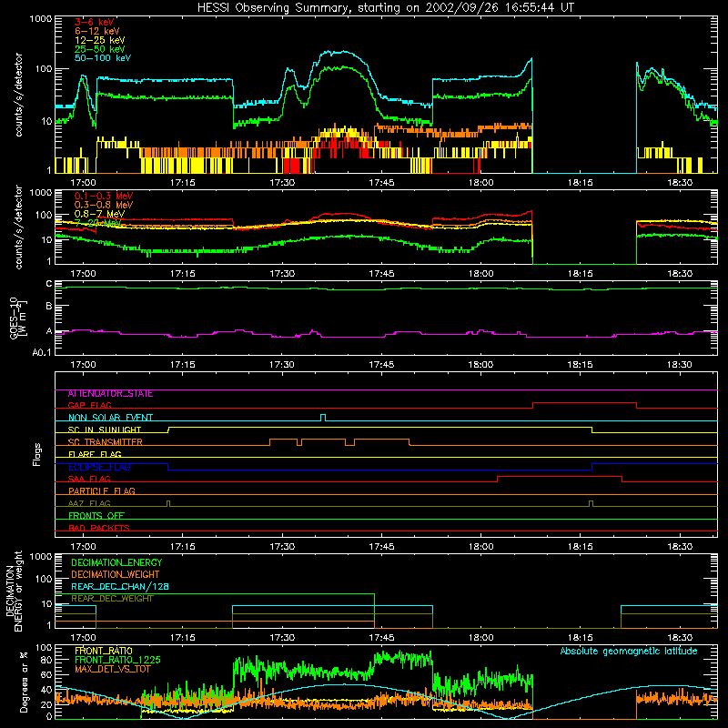Click the FRONT_RATIO legend label

[x=104, y=651]
